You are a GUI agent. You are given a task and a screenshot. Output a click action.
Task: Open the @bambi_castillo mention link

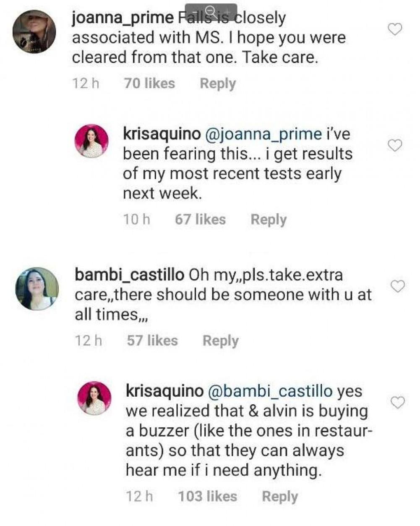[270, 391]
